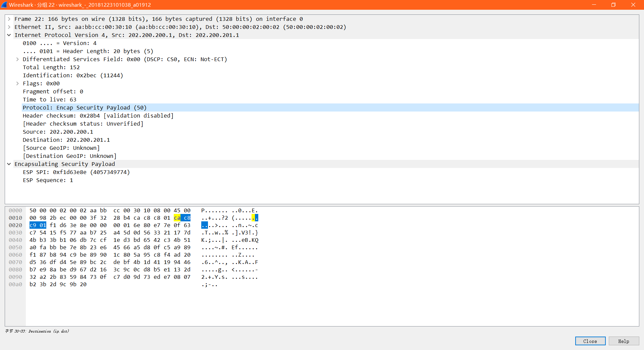Click highlighted bytes c9 01 in row 0020
Image resolution: width=644 pixels, height=350 pixels.
point(38,225)
